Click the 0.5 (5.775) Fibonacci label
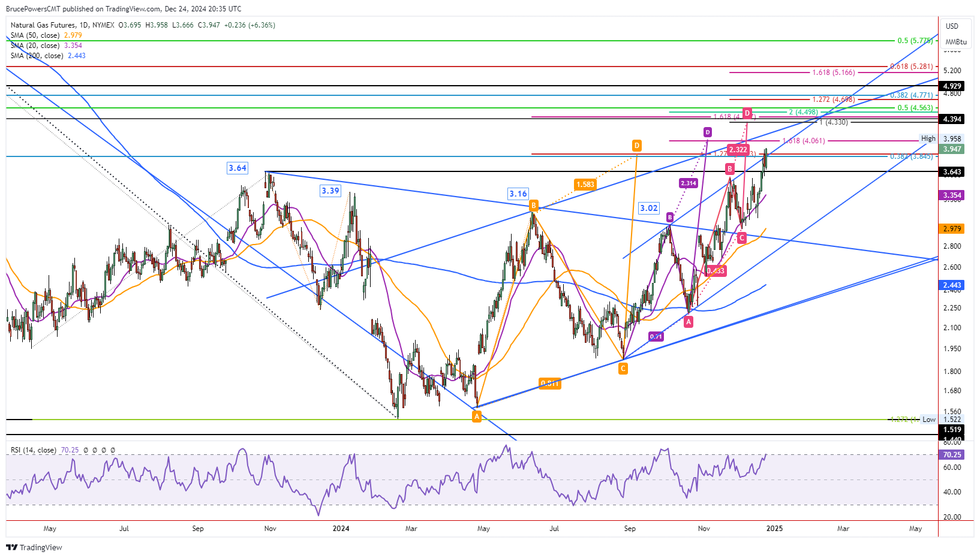Image resolution: width=980 pixels, height=558 pixels. point(915,41)
